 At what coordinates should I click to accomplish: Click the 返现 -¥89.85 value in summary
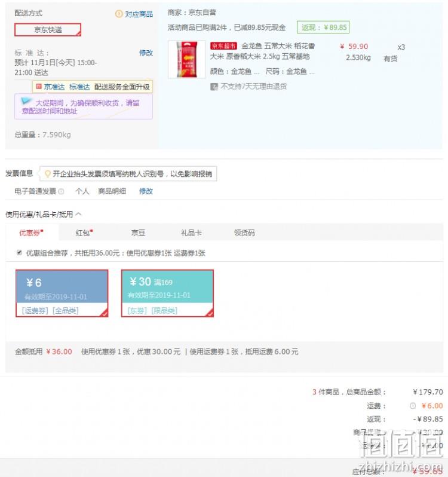click(428, 419)
